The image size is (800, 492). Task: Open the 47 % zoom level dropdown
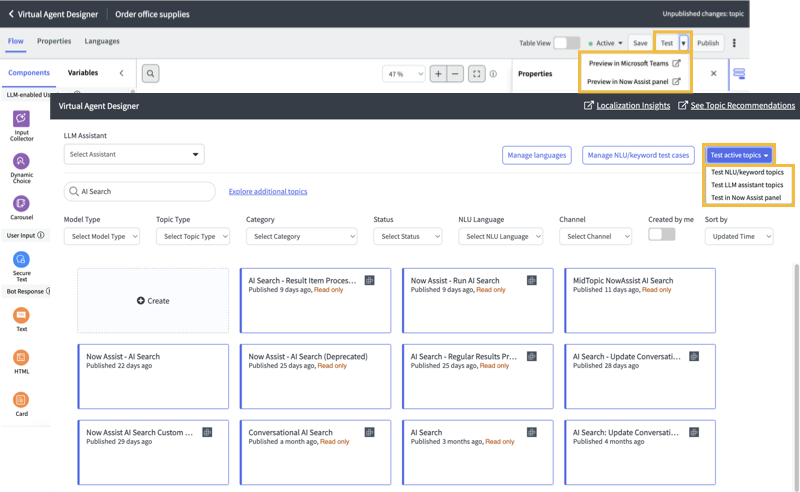point(404,74)
